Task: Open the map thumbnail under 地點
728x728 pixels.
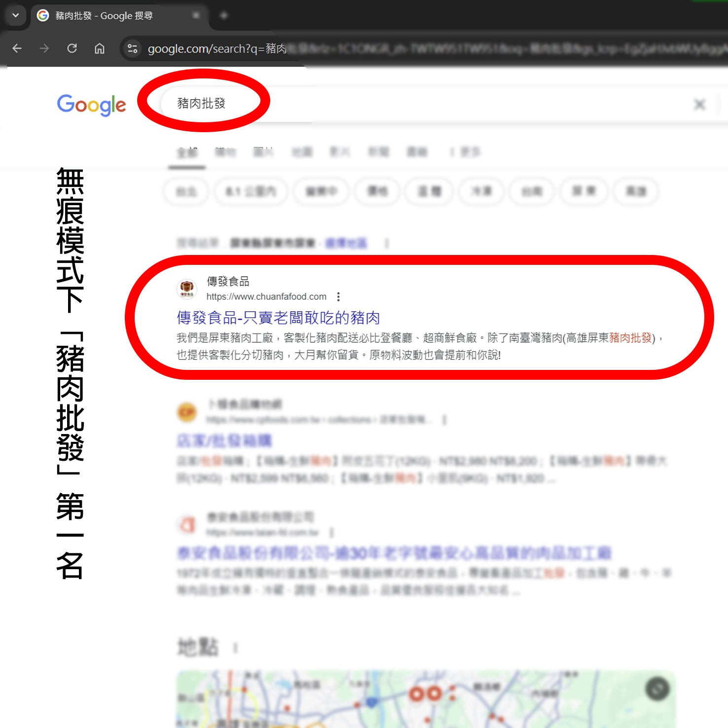Action: [426, 699]
